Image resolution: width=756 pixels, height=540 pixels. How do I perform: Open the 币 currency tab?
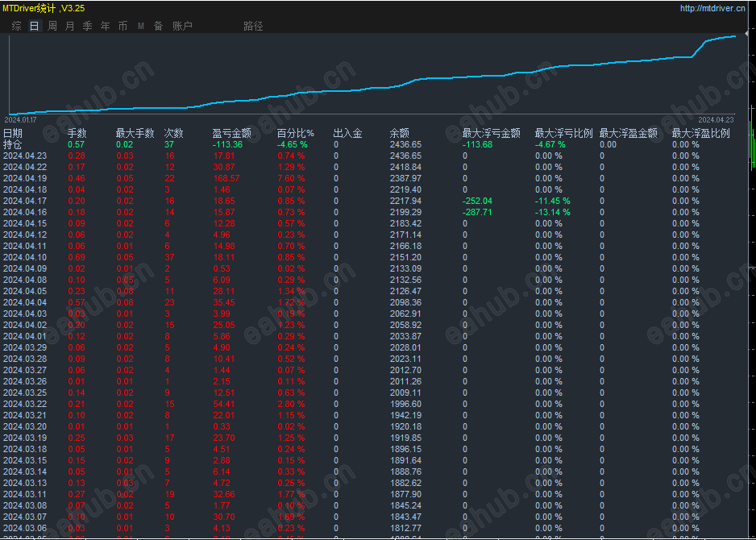tap(123, 26)
